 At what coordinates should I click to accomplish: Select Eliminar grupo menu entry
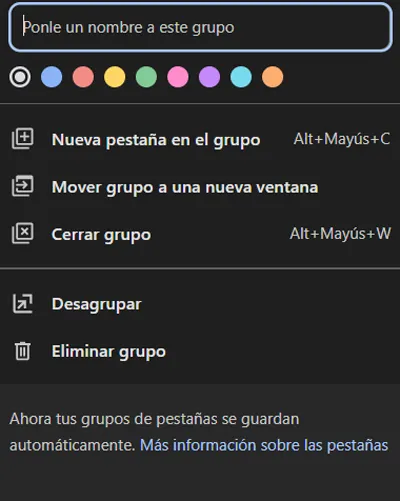pyautogui.click(x=200, y=351)
